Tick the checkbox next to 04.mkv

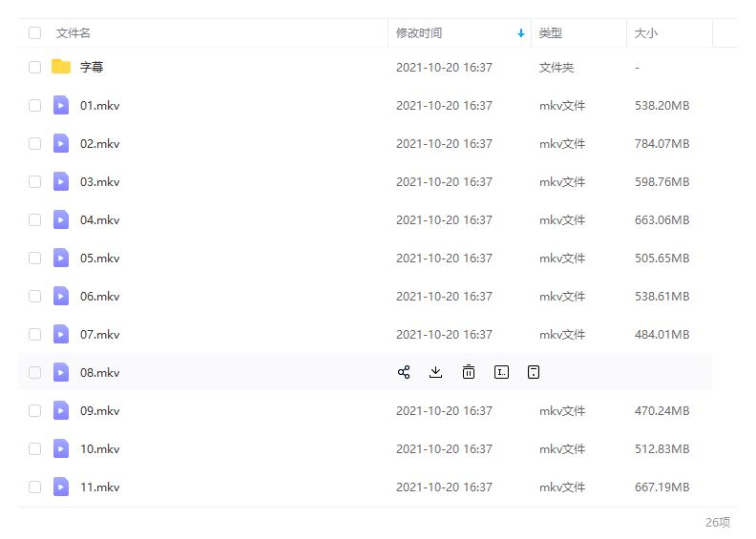tap(34, 219)
